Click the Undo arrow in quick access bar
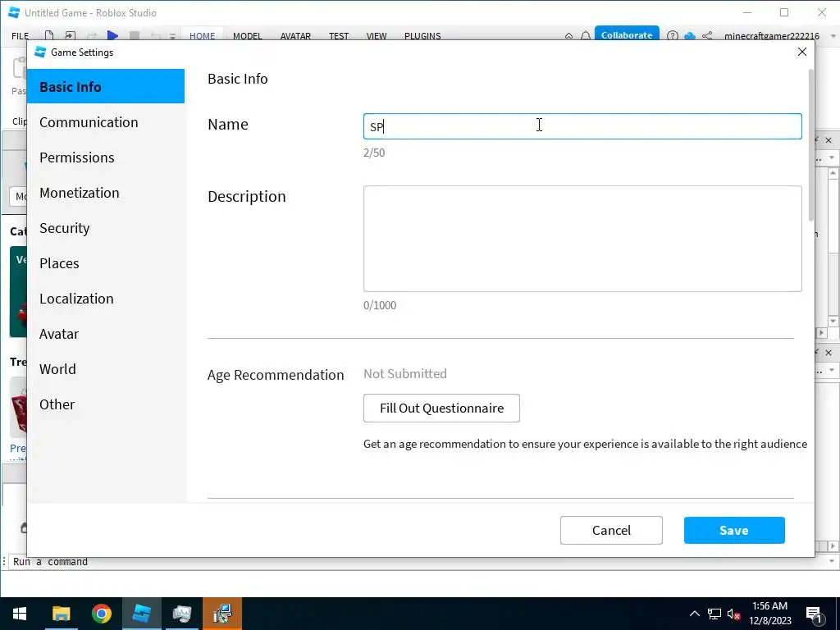The image size is (840, 630). coord(155,35)
